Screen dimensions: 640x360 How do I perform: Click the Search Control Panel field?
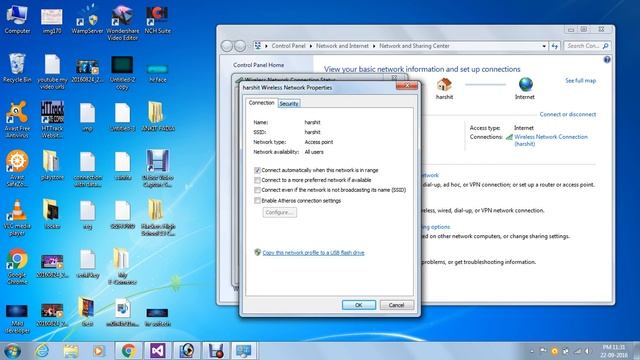[x=587, y=46]
